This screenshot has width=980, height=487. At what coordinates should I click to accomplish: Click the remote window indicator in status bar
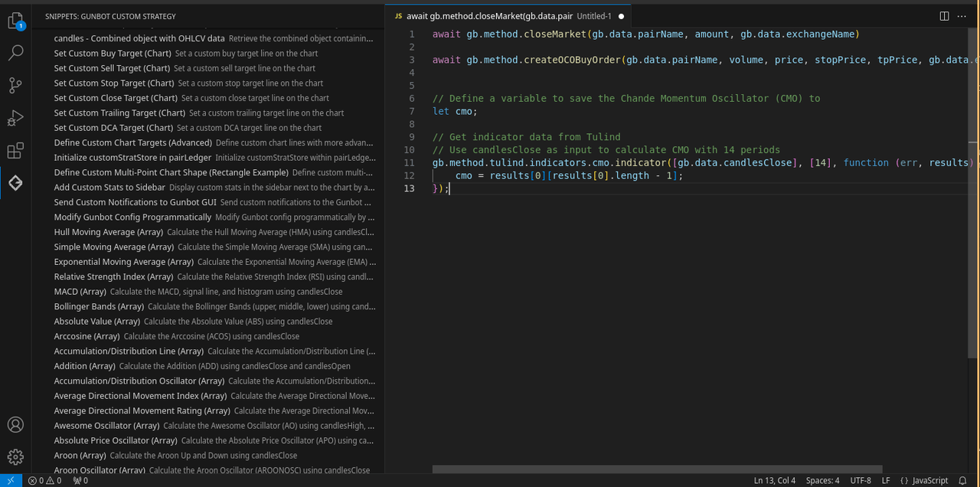(x=11, y=480)
